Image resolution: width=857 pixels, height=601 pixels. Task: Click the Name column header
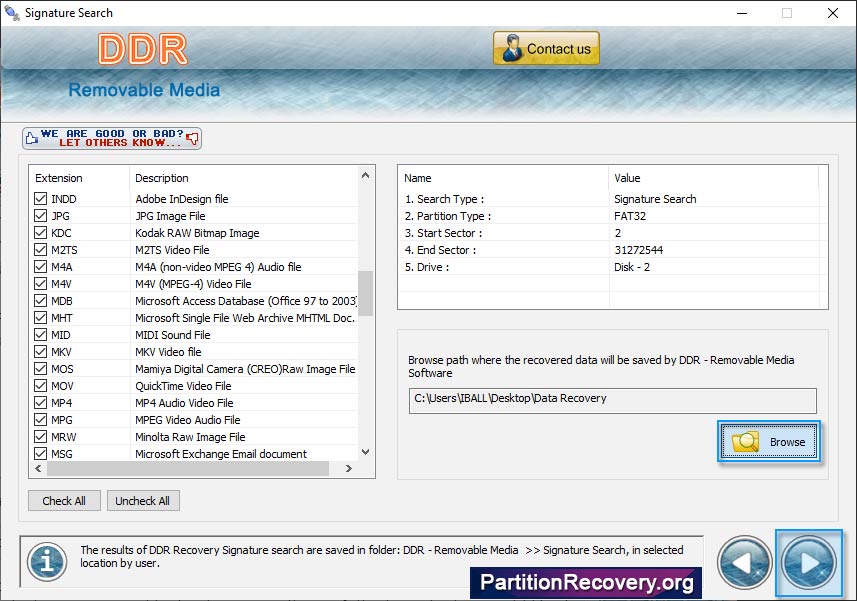point(503,178)
